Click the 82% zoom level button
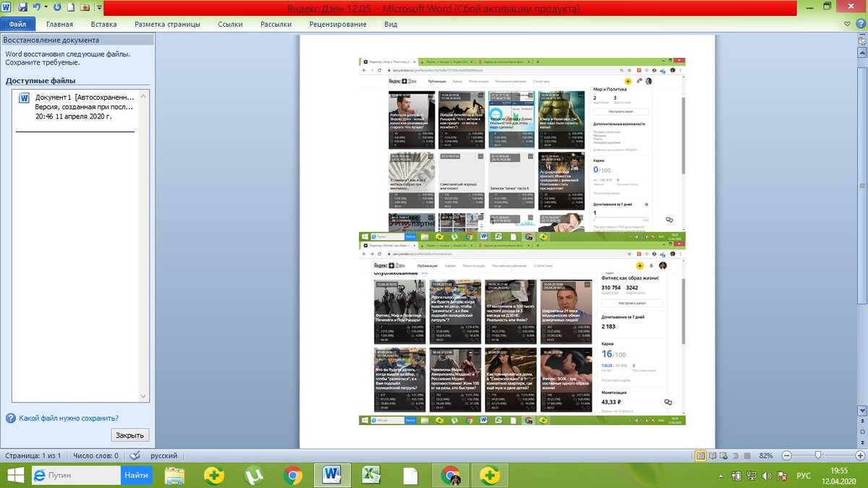The width and height of the screenshot is (868, 488). click(x=766, y=455)
